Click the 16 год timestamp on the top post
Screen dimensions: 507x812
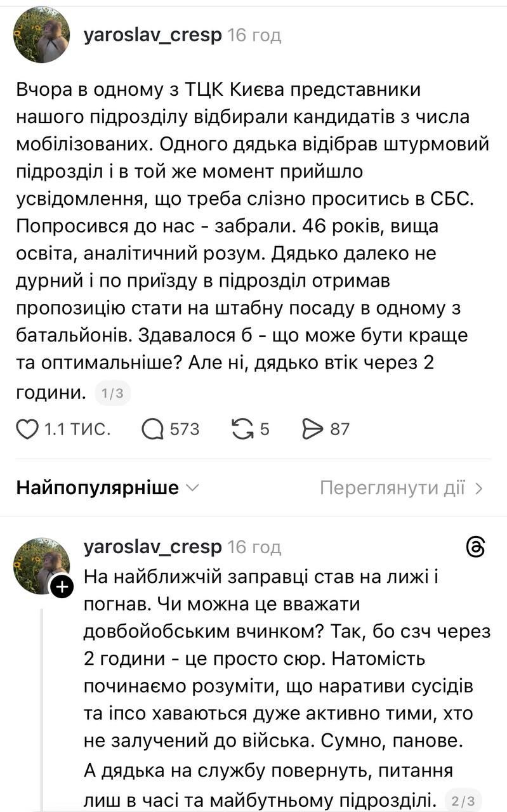pos(254,36)
